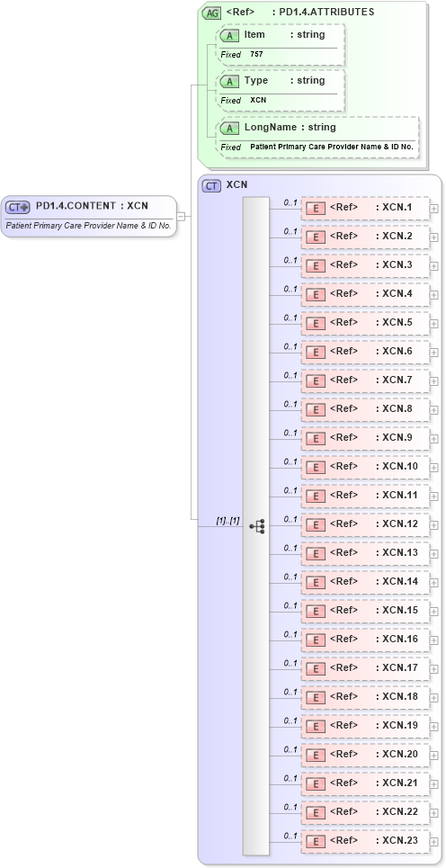Click the A icon beside Item attribute
446x868 pixels.
pyautogui.click(x=229, y=37)
